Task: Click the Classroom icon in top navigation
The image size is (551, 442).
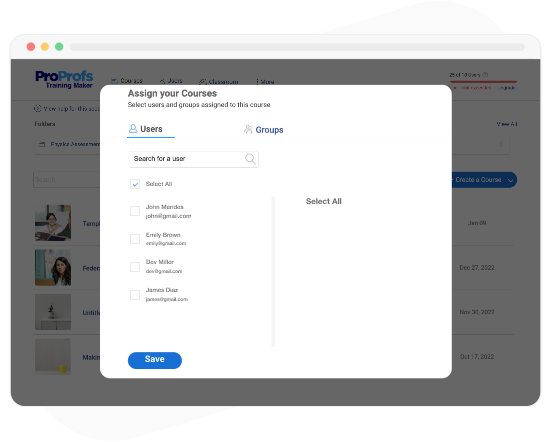Action: pyautogui.click(x=202, y=82)
